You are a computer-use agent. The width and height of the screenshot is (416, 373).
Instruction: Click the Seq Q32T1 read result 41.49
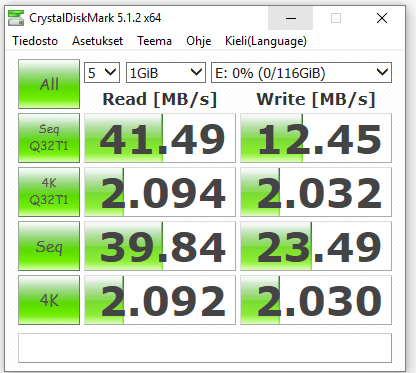pos(160,138)
